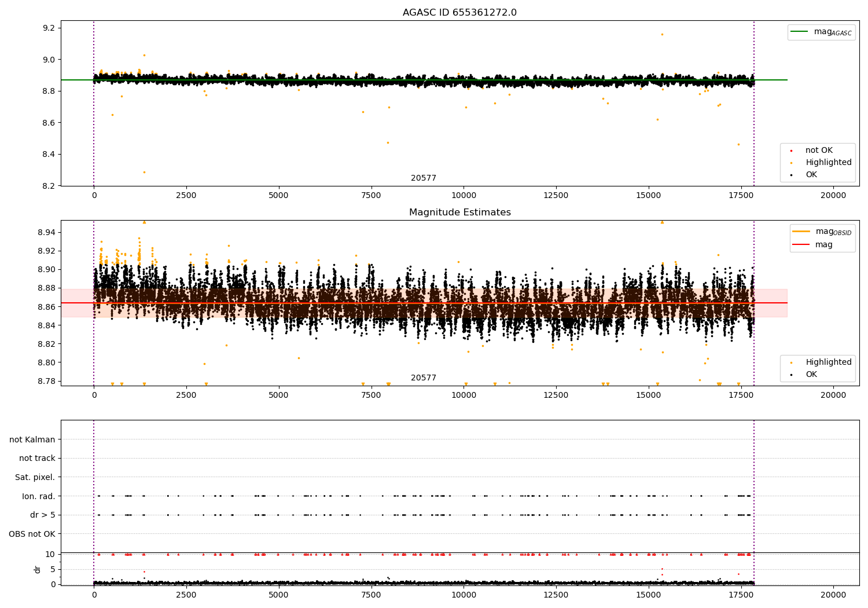The height and width of the screenshot is (608, 868).
Task: Click the 8.78 y-tick of Magnitude Estimates
Action: coord(47,381)
